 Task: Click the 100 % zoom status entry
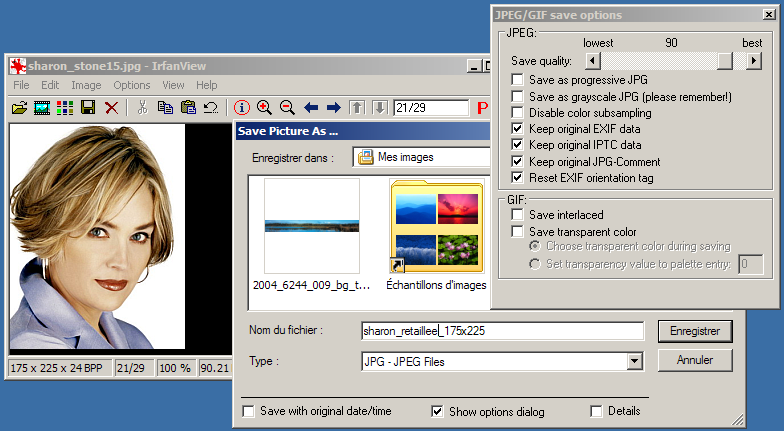[x=175, y=368]
